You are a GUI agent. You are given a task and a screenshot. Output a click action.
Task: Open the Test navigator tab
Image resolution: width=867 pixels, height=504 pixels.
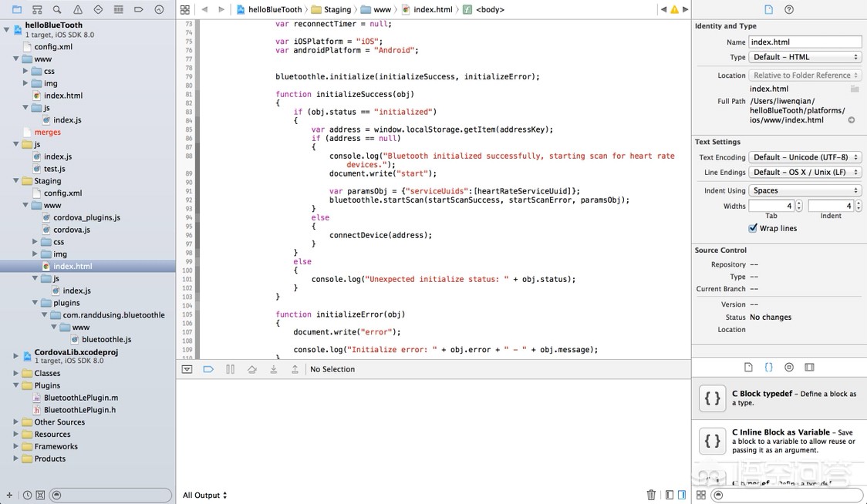98,9
